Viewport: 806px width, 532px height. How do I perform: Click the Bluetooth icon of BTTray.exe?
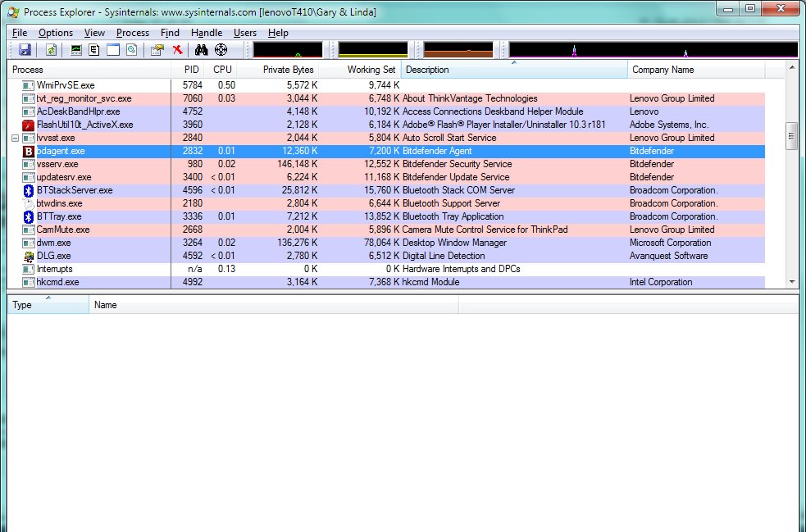pos(28,217)
